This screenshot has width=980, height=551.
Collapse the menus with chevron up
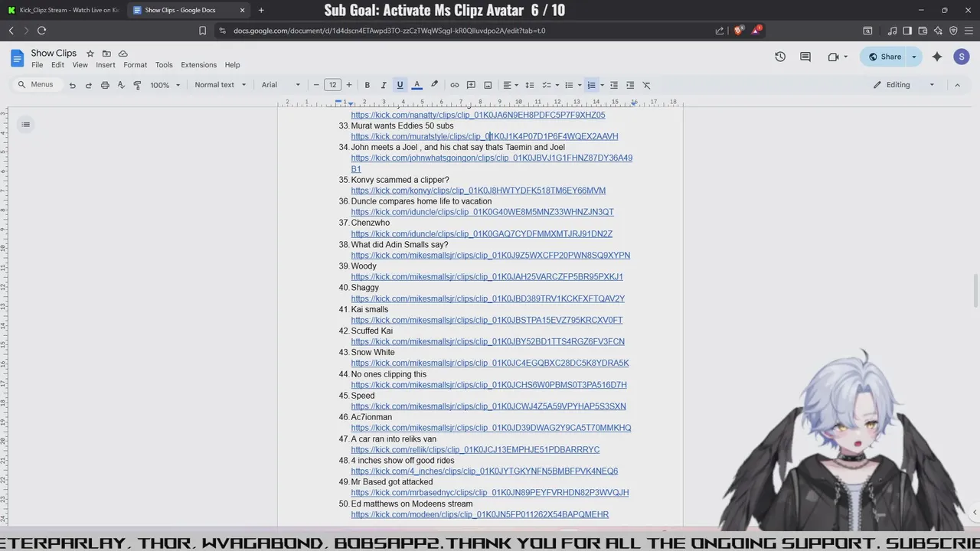[957, 85]
